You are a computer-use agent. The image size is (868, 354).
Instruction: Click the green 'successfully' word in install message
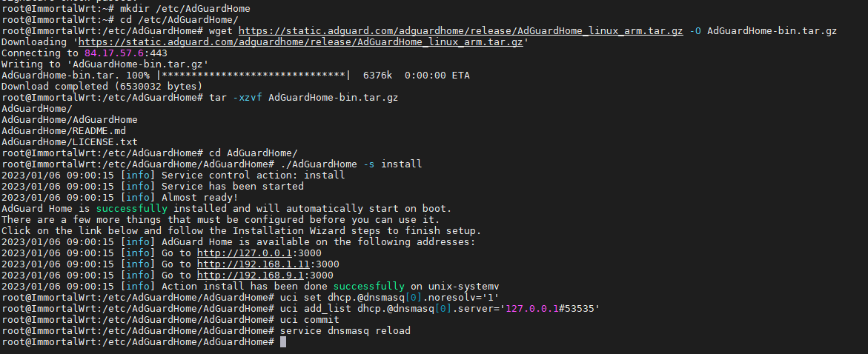[x=132, y=209]
